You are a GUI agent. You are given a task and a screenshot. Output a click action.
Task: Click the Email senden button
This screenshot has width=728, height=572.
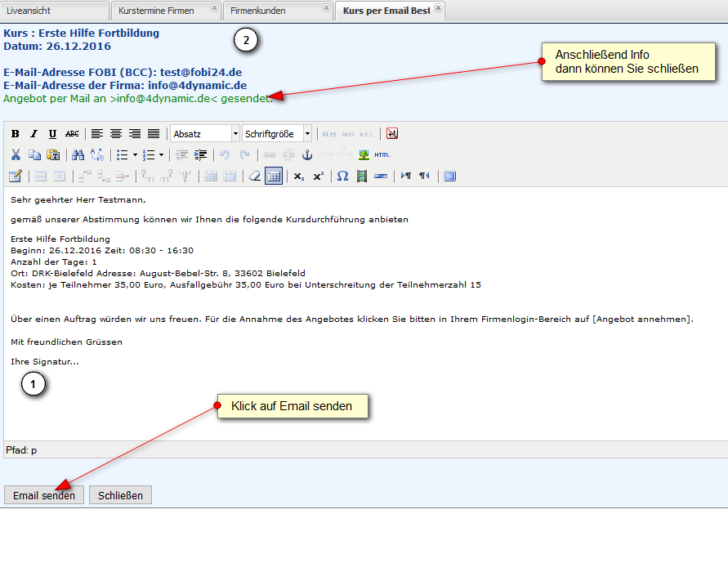[44, 495]
